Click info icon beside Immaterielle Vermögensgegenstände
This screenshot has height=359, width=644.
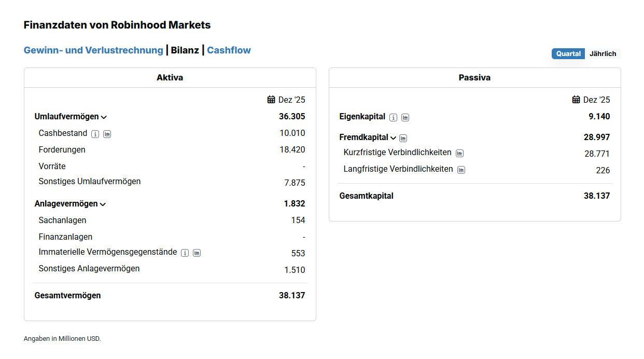[185, 253]
